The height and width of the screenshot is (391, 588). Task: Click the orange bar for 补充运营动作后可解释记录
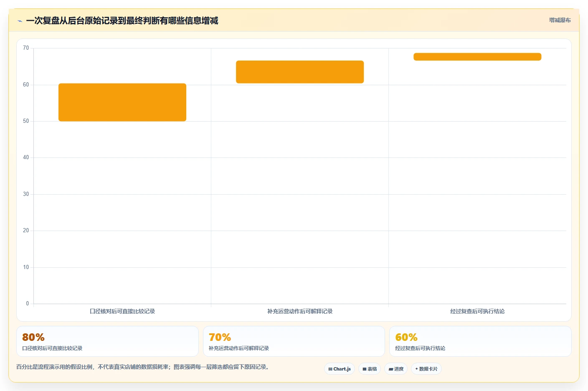(x=300, y=72)
